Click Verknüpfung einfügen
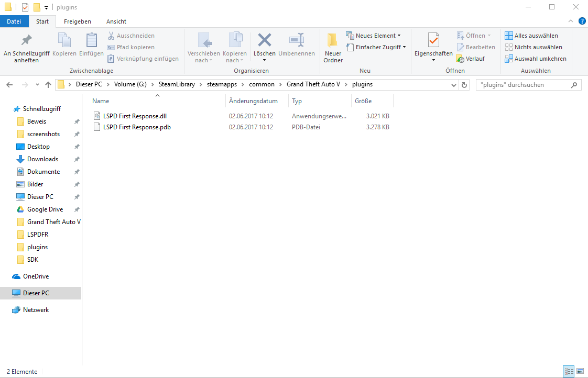588x378 pixels. tap(143, 59)
